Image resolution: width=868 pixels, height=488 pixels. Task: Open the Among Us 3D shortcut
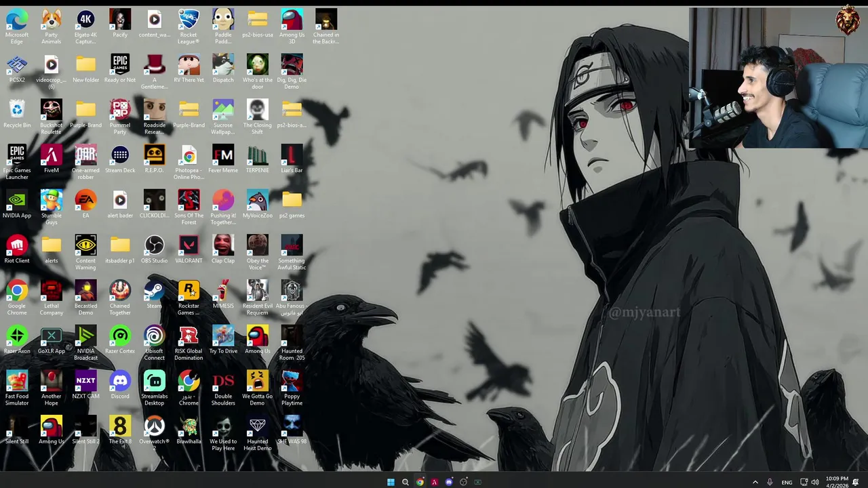292,26
